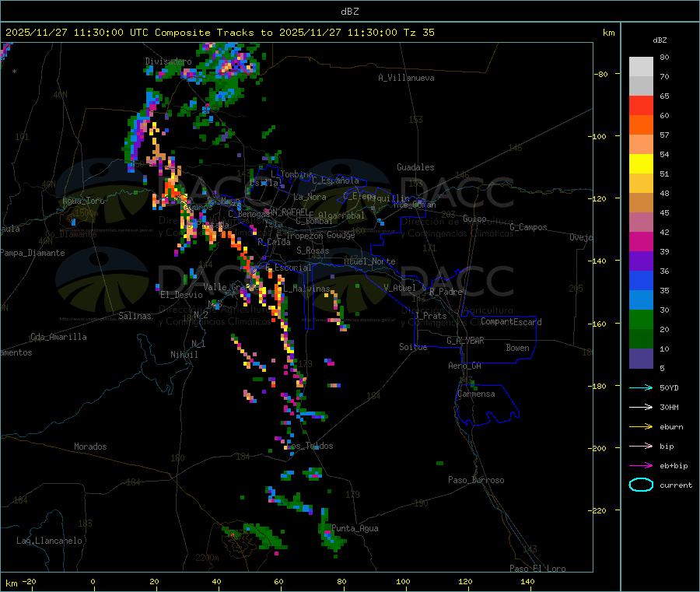Image resolution: width=700 pixels, height=592 pixels.
Task: Click the J_Prats map label
Action: pyautogui.click(x=431, y=316)
